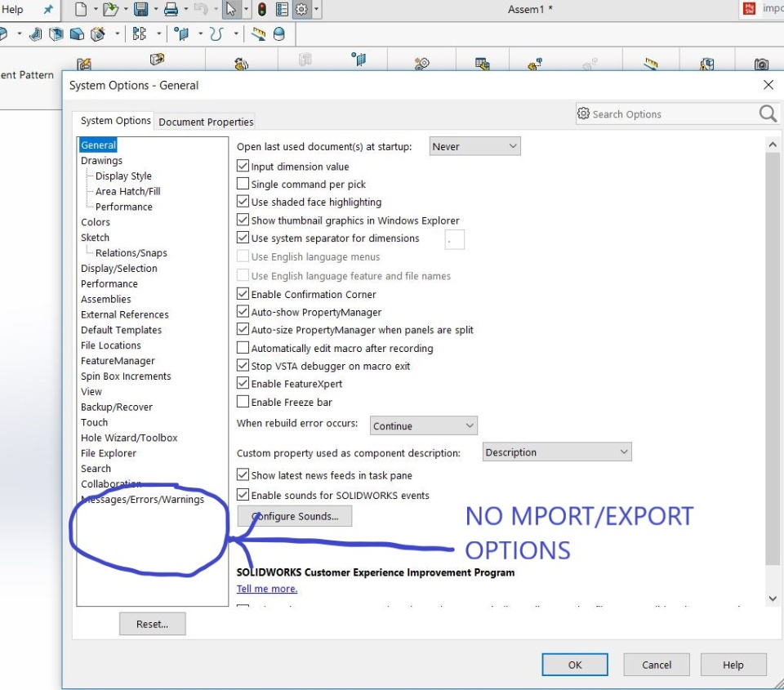Select the System Options tab

click(x=115, y=121)
